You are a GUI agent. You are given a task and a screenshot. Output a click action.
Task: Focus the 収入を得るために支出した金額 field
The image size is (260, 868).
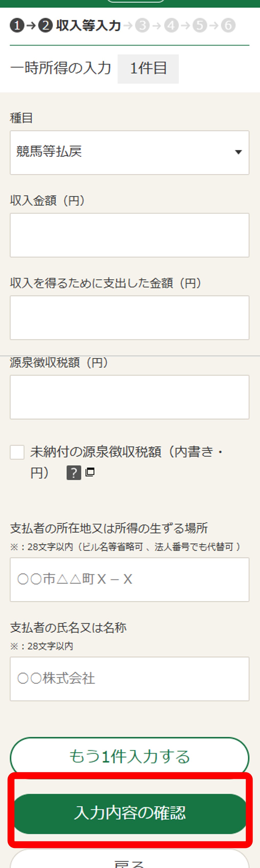129,318
